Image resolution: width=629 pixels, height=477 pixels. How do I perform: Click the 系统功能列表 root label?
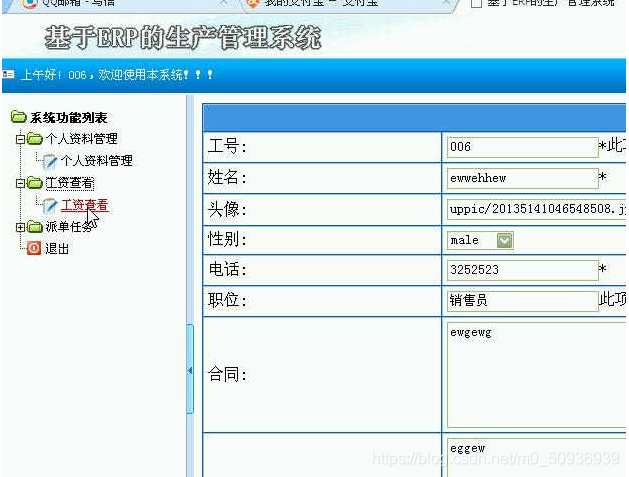[x=69, y=118]
